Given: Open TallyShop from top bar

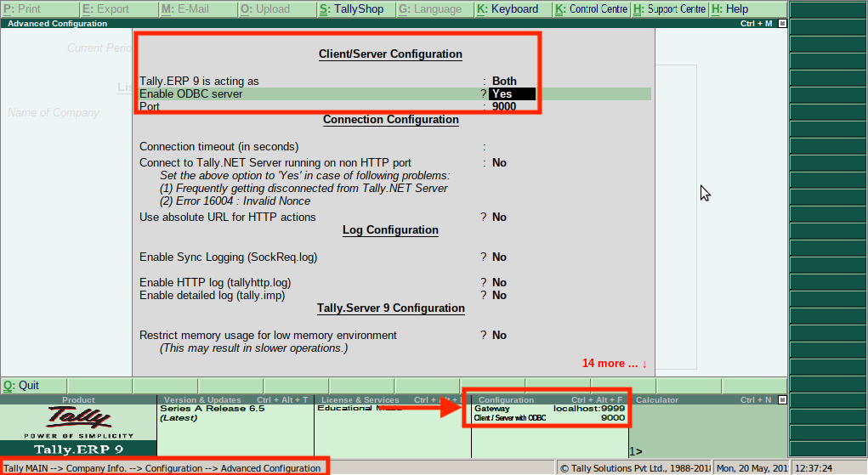Looking at the screenshot, I should [x=356, y=8].
